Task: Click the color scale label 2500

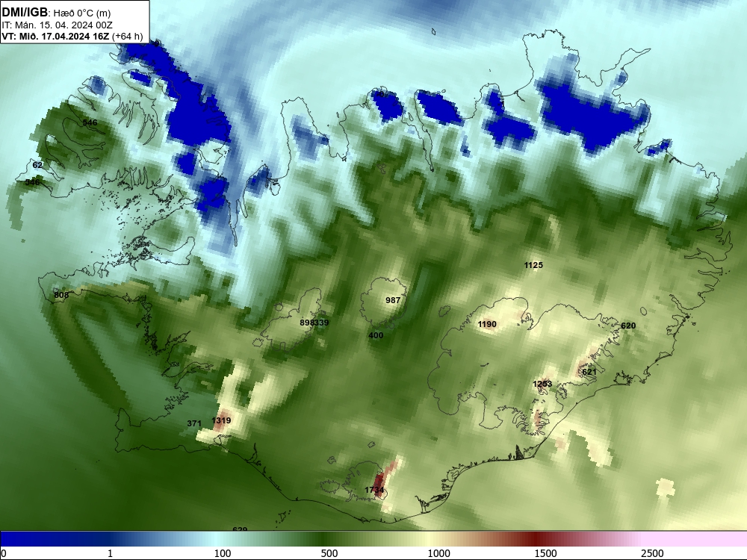Action: click(652, 553)
